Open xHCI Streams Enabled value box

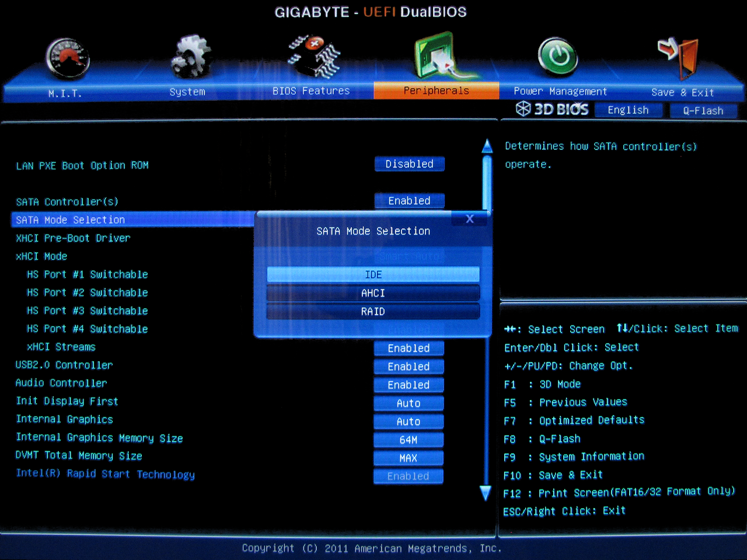pyautogui.click(x=409, y=348)
